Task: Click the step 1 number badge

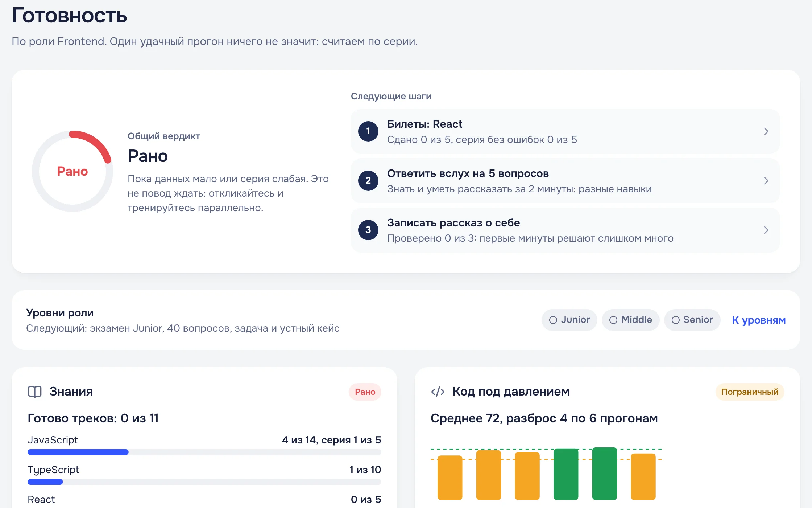Action: pos(368,131)
